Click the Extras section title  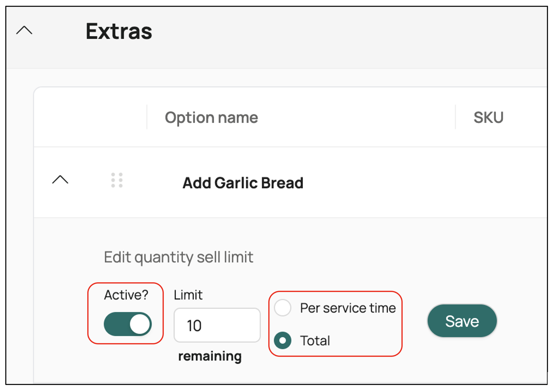pos(119,31)
